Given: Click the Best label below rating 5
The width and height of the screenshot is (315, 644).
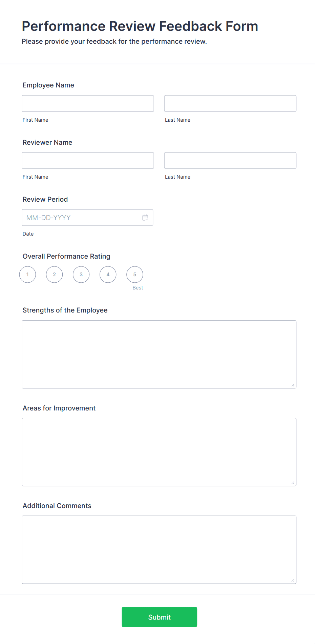Looking at the screenshot, I should coord(138,287).
